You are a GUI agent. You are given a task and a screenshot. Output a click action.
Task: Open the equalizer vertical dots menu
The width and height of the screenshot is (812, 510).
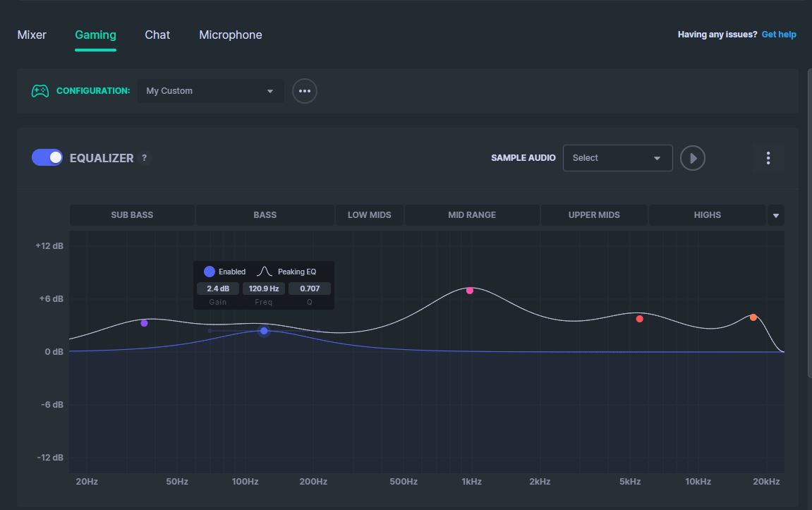768,158
